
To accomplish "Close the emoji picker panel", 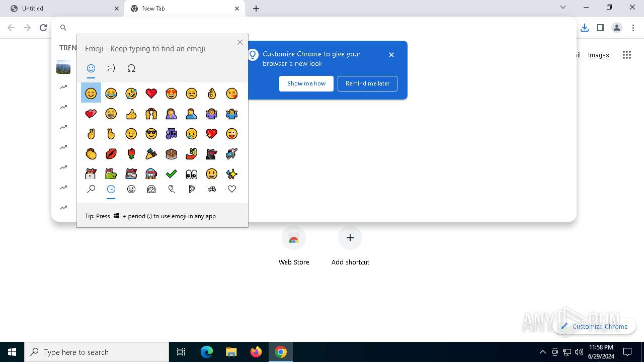I will coord(240,42).
